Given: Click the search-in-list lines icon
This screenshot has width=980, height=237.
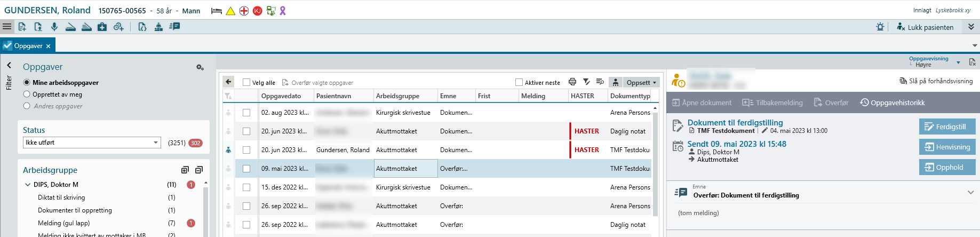Looking at the screenshot, I should tap(600, 82).
